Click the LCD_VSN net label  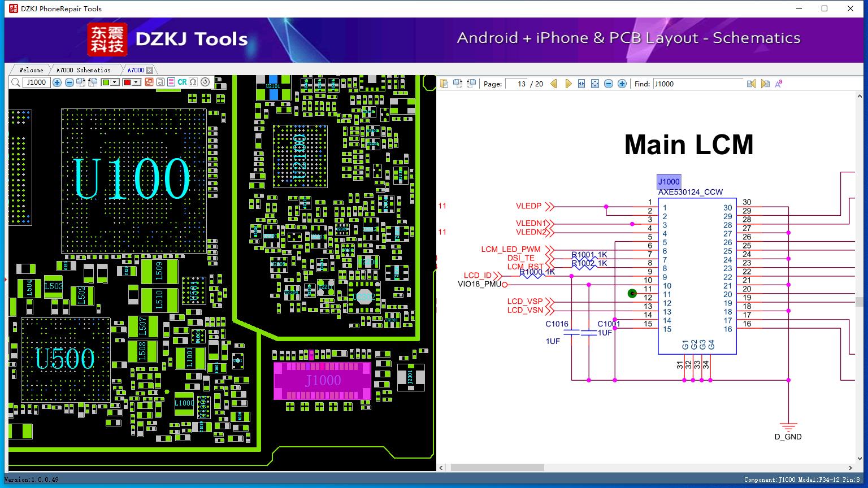pos(525,310)
